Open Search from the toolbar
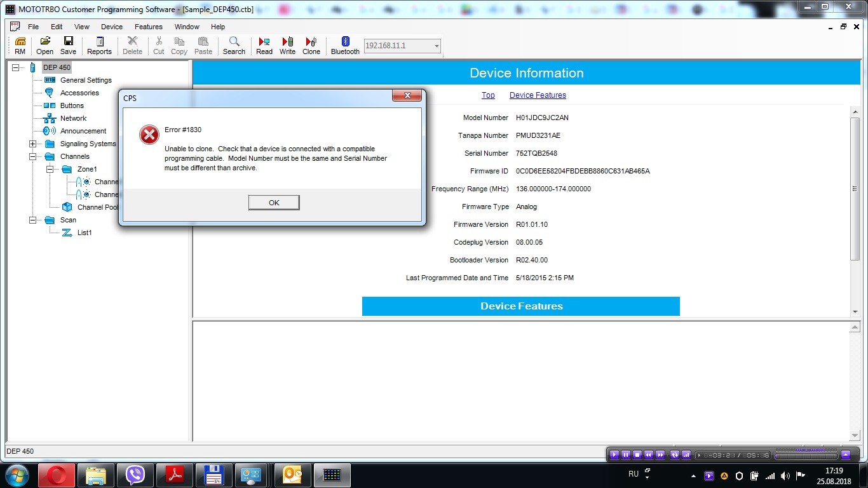868x488 pixels. 234,46
